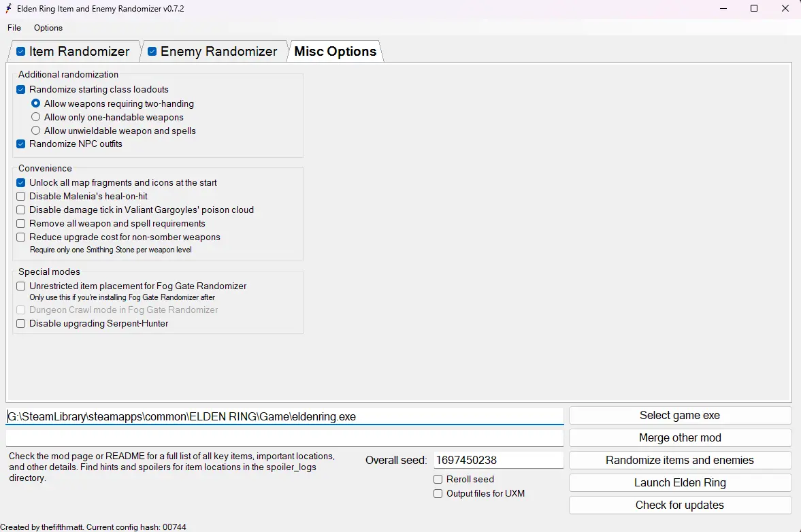Image resolution: width=801 pixels, height=532 pixels.
Task: Click the empty merge mod path field
Action: tap(284, 438)
